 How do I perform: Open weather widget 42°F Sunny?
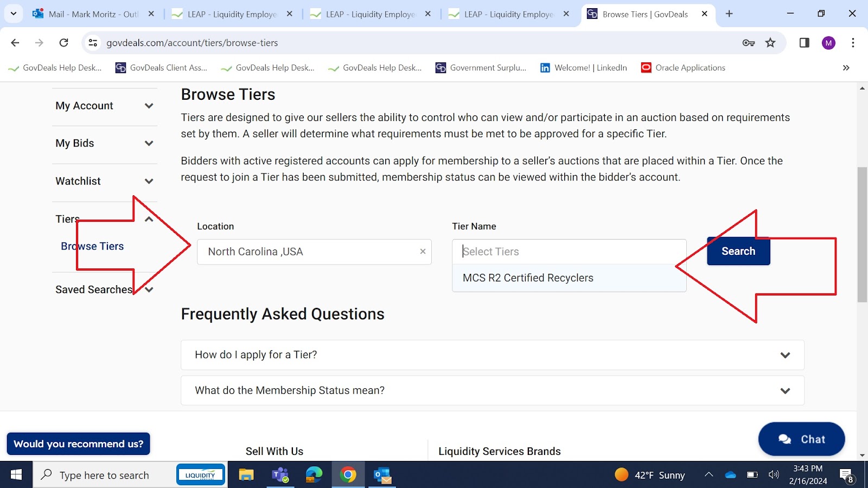pyautogui.click(x=650, y=475)
